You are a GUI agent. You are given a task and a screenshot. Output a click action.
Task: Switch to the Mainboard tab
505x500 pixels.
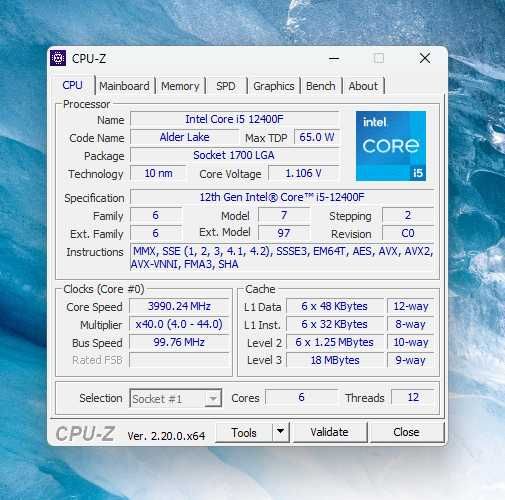pos(124,86)
